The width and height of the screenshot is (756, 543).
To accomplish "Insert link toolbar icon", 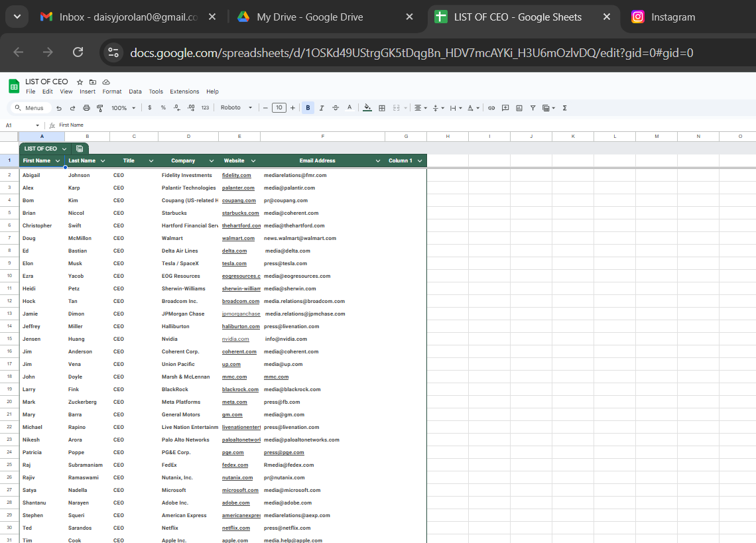I will [x=491, y=108].
